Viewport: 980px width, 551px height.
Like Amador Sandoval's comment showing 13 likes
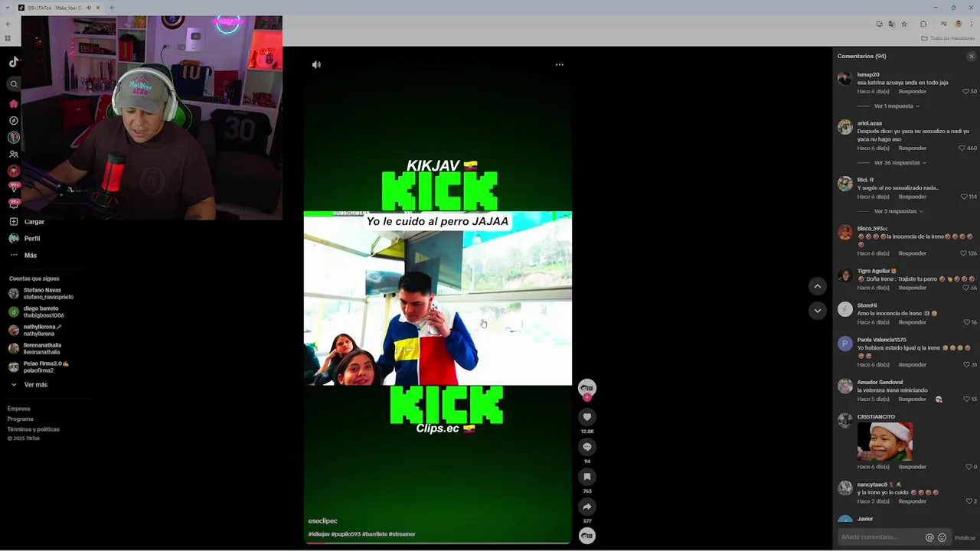(965, 399)
